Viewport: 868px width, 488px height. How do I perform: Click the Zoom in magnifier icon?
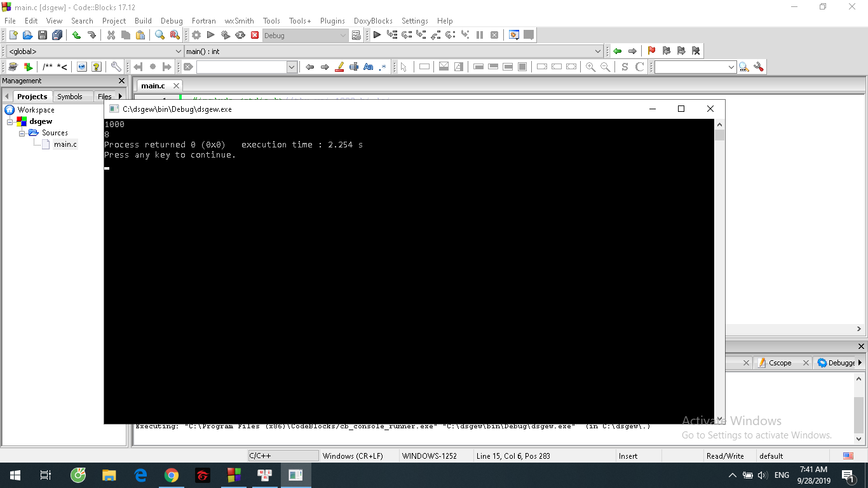(590, 67)
